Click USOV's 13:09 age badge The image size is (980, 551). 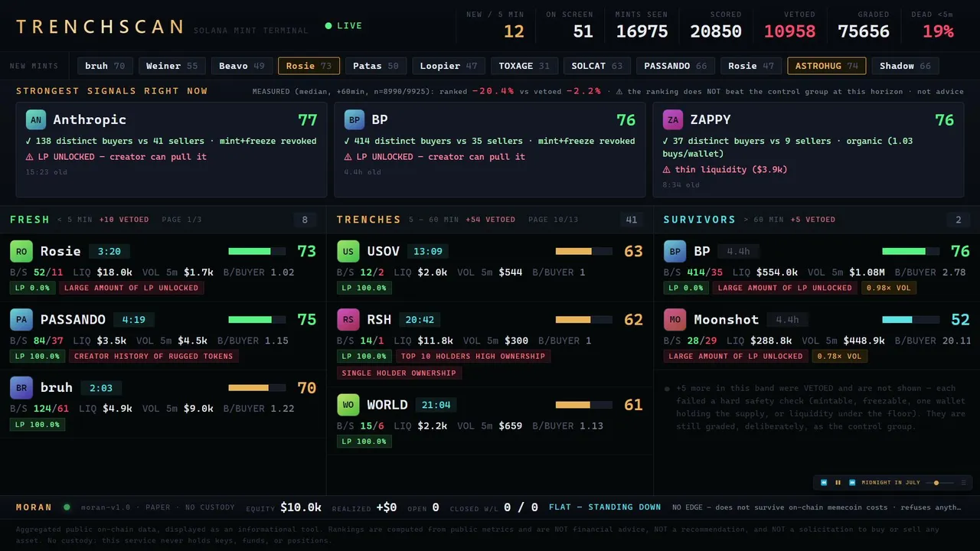(428, 251)
